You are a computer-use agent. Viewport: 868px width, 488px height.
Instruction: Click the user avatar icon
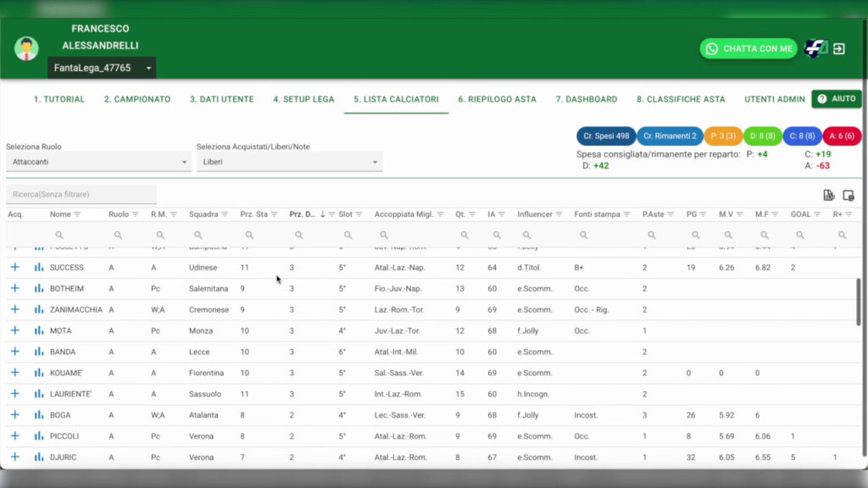26,48
